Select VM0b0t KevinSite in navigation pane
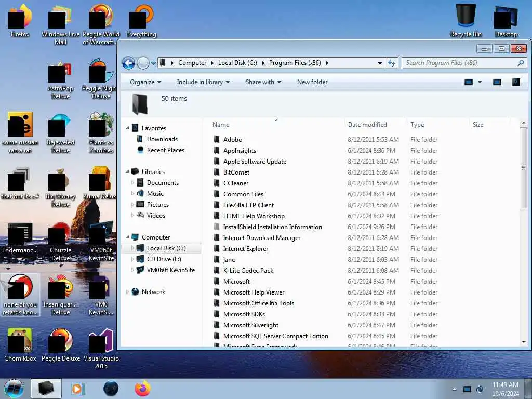 click(x=170, y=270)
